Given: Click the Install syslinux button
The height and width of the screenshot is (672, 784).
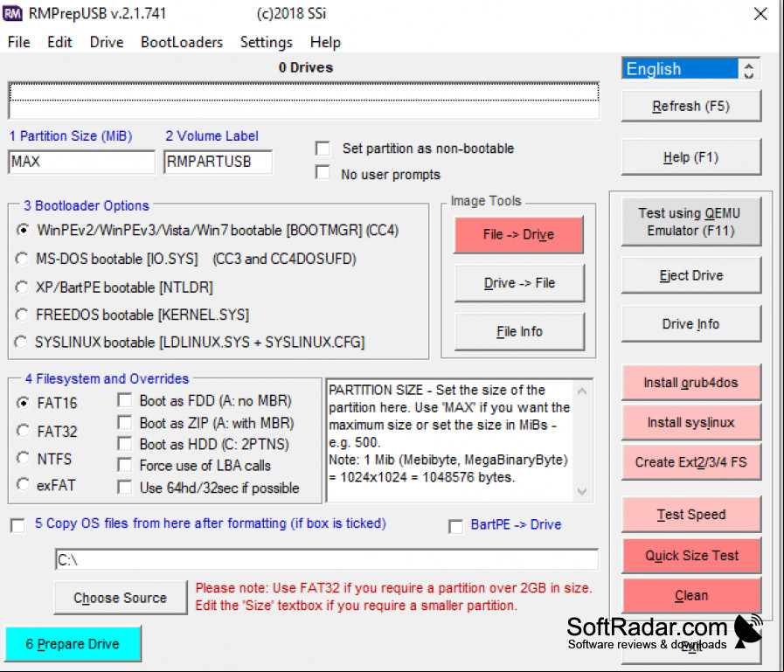Looking at the screenshot, I should tap(691, 422).
